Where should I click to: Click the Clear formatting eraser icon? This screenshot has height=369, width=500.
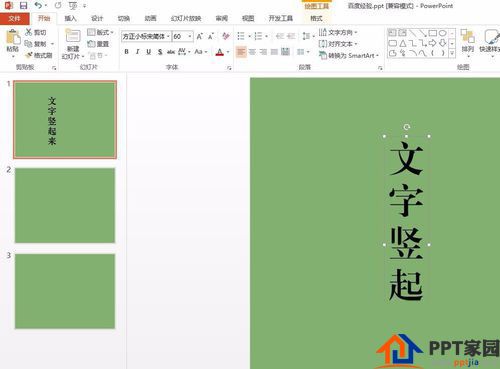tap(226, 36)
